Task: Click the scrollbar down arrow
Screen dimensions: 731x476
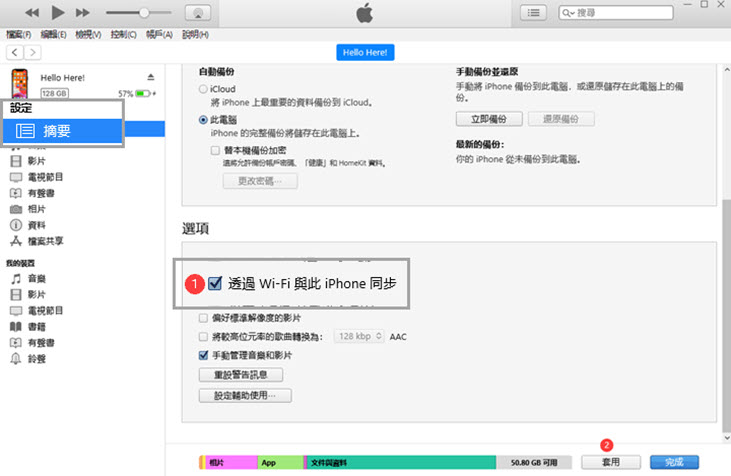Action: [x=727, y=438]
